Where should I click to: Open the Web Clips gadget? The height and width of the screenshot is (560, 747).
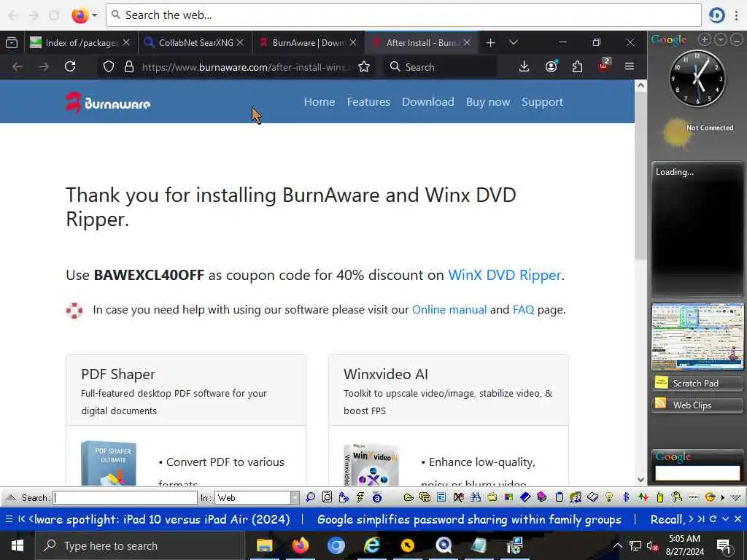click(697, 405)
